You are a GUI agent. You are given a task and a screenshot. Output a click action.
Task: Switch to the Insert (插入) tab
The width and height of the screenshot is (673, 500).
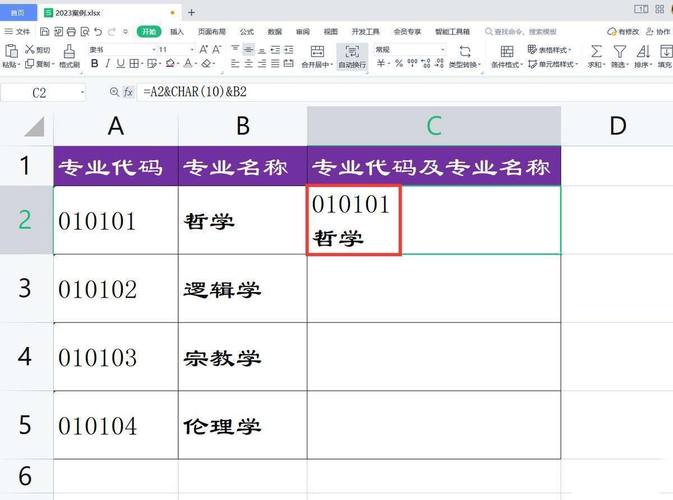(177, 31)
